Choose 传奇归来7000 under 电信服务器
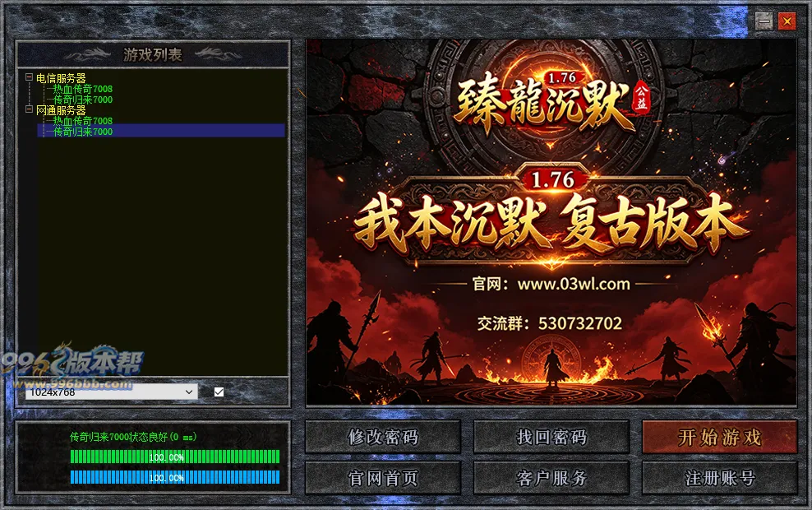Viewport: 812px width, 510px height. [x=83, y=100]
